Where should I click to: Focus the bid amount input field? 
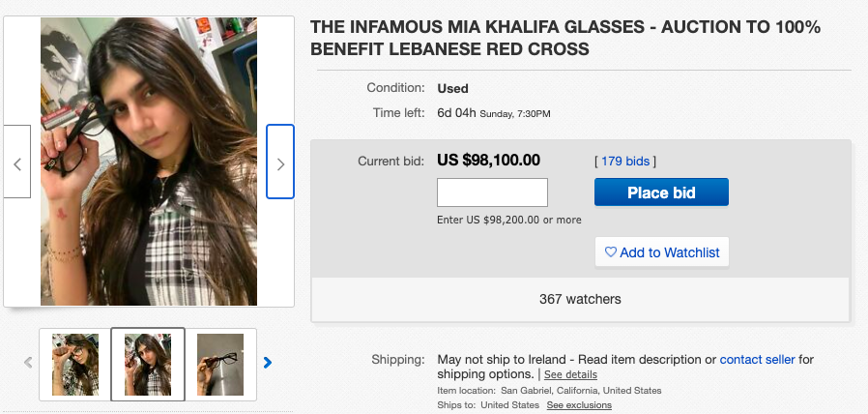point(492,192)
